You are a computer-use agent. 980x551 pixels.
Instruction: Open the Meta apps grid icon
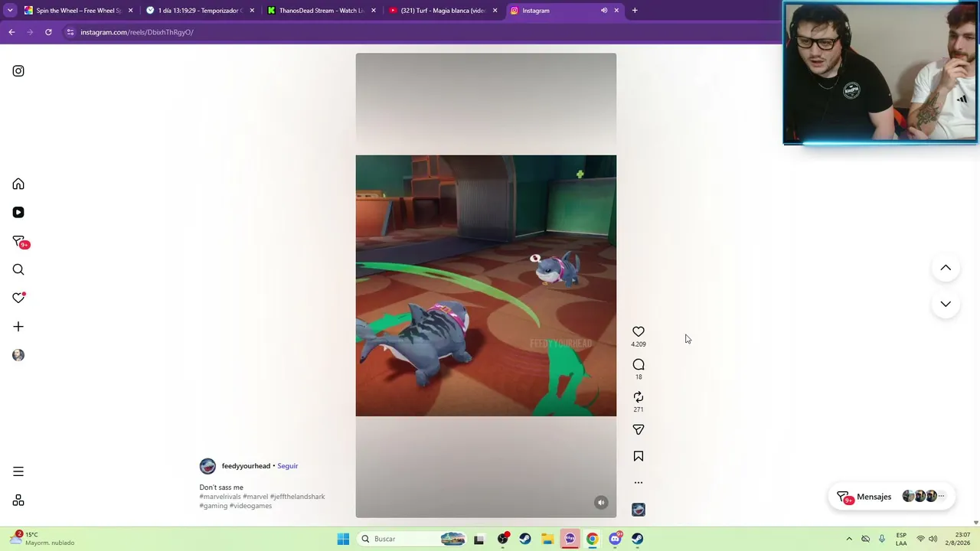pyautogui.click(x=18, y=500)
